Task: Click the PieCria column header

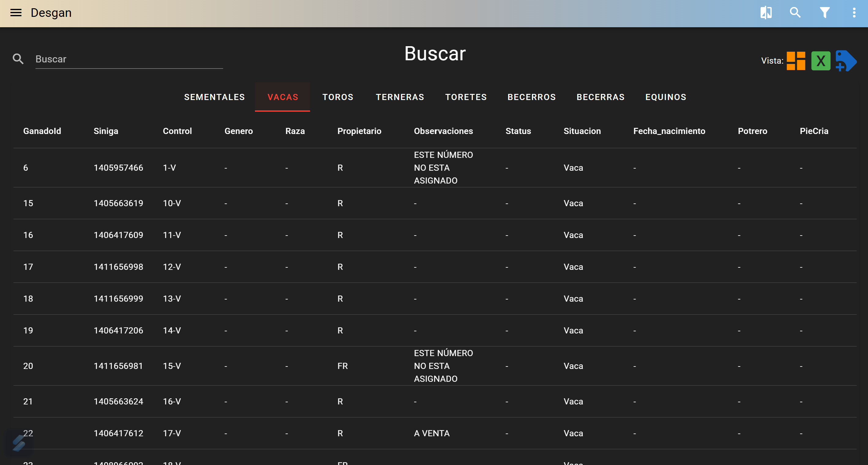Action: pos(814,131)
